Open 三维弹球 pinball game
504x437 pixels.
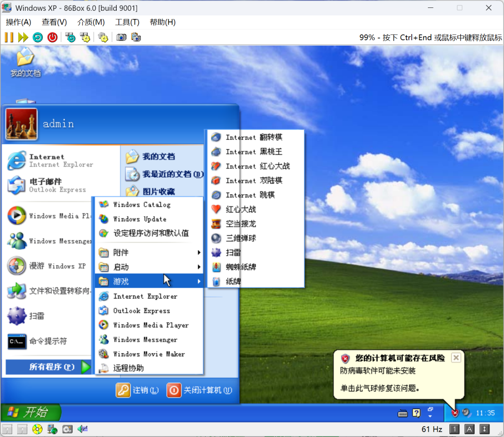[256, 238]
